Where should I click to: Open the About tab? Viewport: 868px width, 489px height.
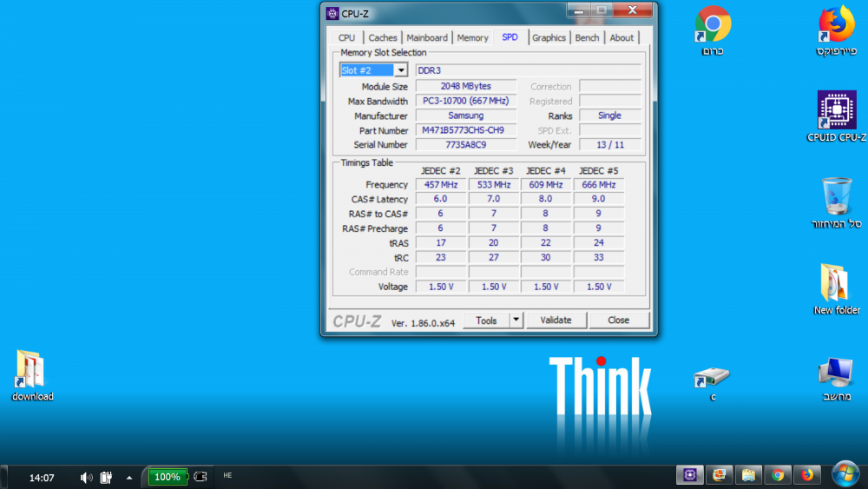click(621, 37)
